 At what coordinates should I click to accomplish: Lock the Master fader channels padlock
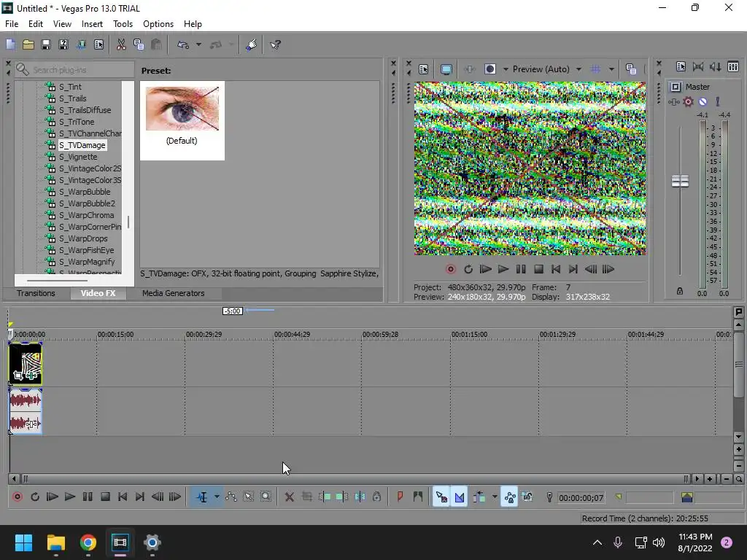680,291
